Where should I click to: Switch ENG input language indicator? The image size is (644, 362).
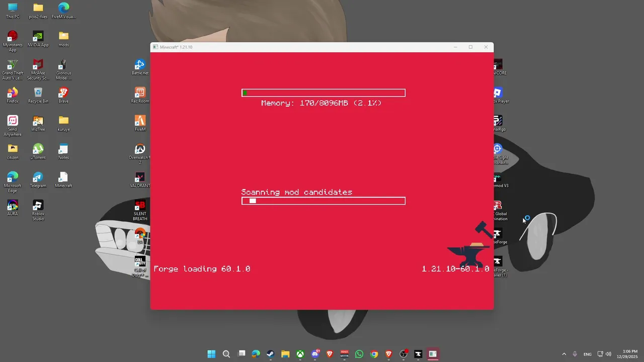coord(588,354)
